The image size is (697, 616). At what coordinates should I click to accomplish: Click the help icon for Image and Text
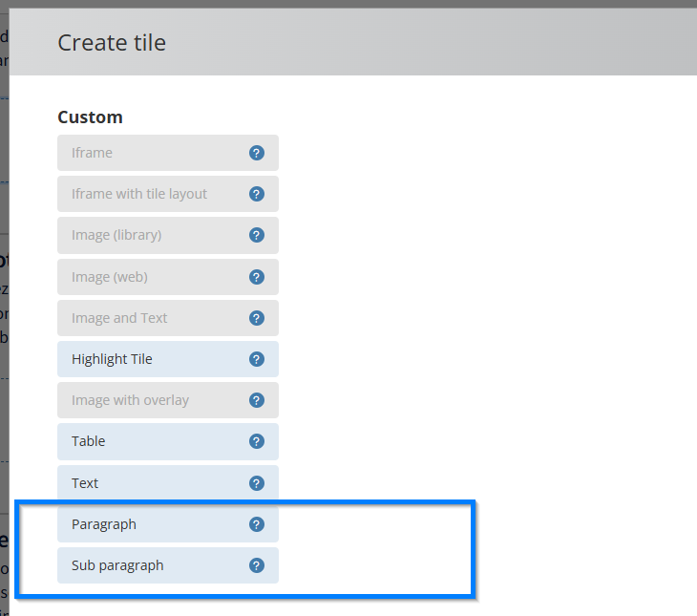[x=256, y=318]
